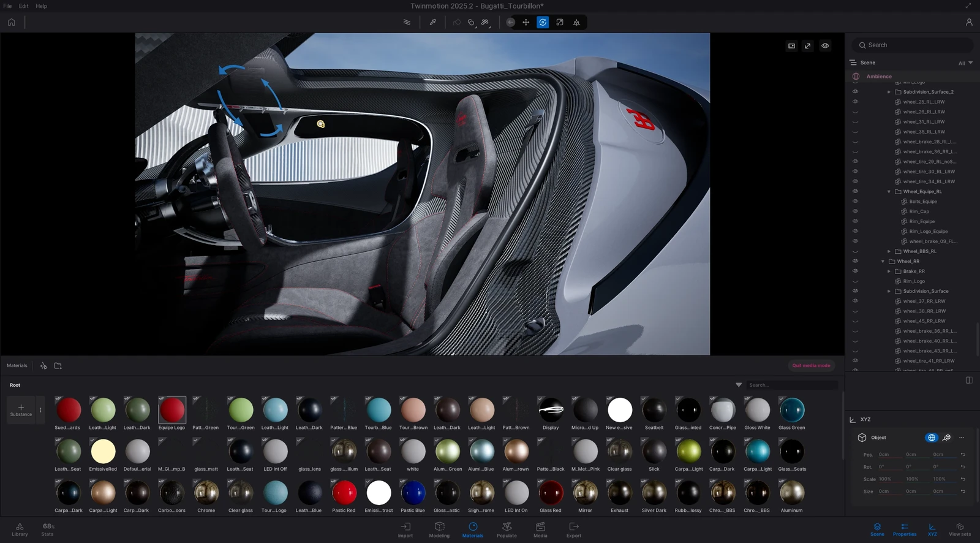Click the Scene search field
Viewport: 980px width, 543px height.
pyautogui.click(x=912, y=45)
